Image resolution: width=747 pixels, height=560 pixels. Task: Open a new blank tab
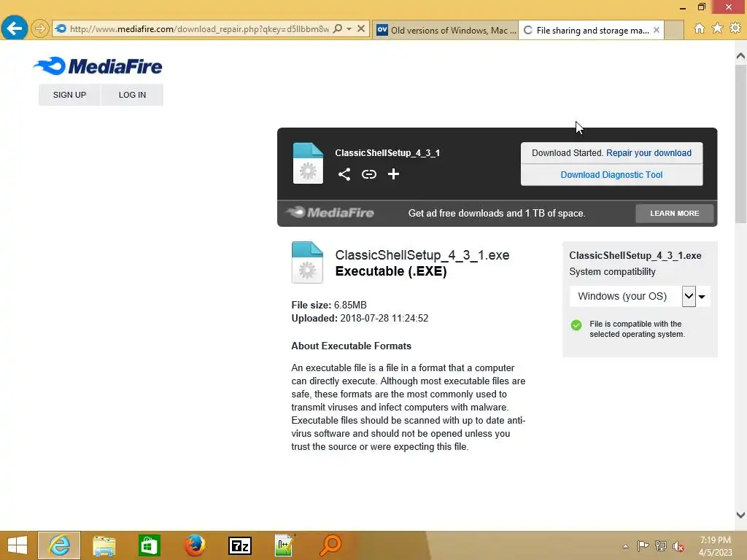click(673, 30)
